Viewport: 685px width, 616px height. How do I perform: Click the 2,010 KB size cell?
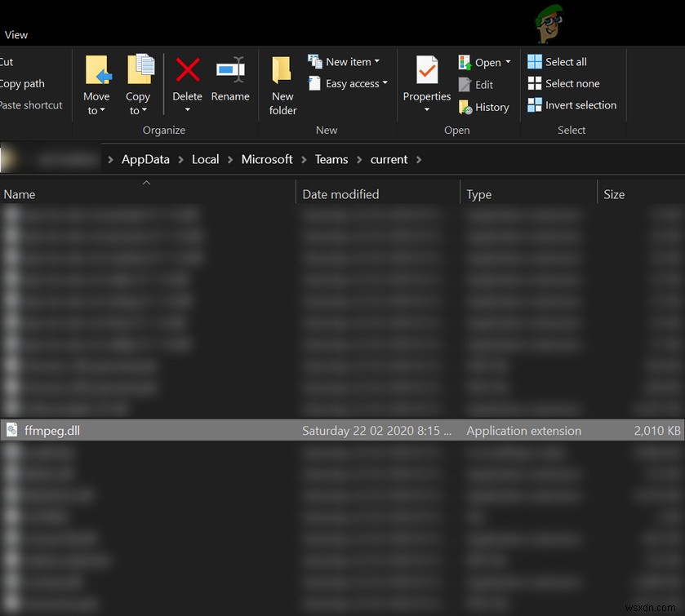(x=657, y=431)
